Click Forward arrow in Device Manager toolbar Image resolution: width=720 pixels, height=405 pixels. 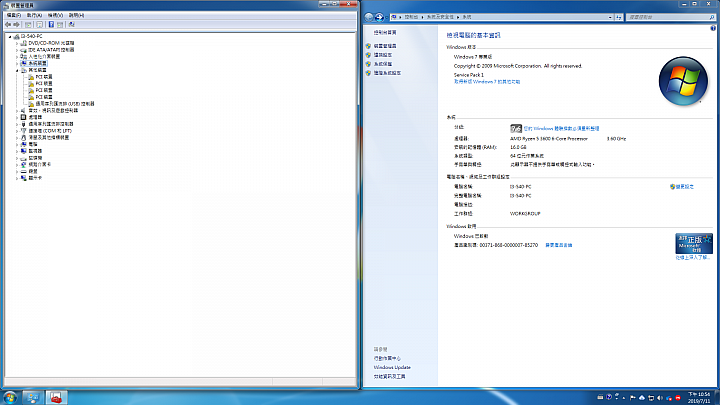pos(17,24)
